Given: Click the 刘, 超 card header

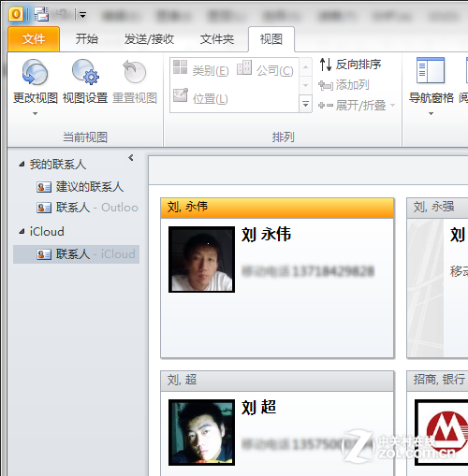Looking at the screenshot, I should tap(277, 381).
